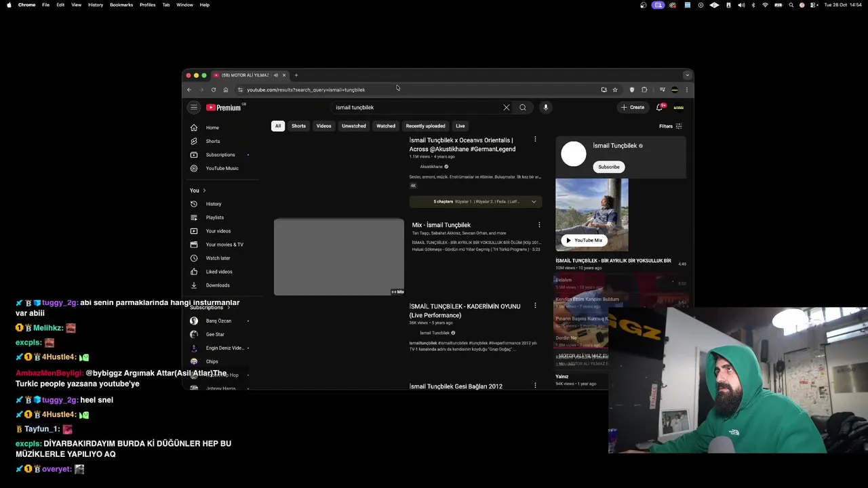Open YouTube Music from the sidebar
This screenshot has width=868, height=488.
point(222,168)
